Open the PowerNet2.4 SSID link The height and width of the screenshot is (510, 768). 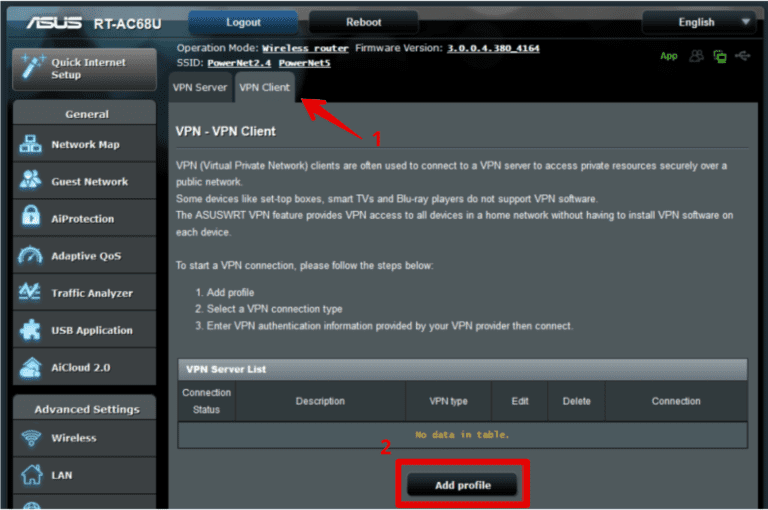pos(239,63)
